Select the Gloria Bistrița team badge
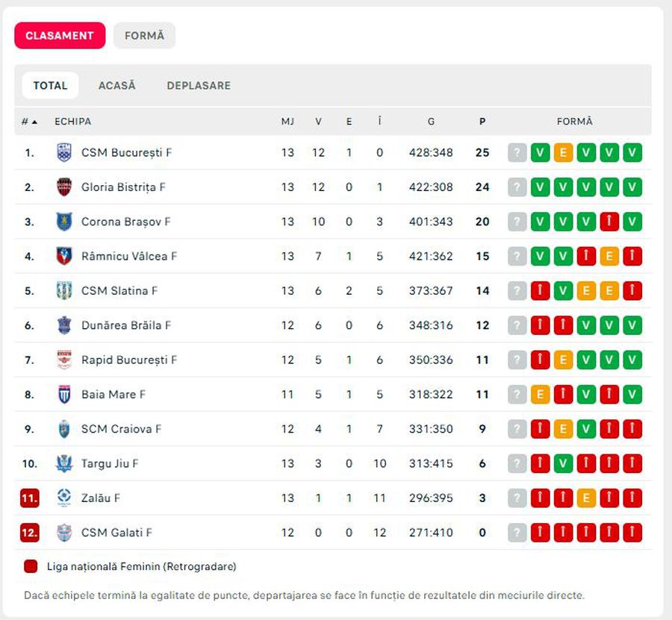672x620 pixels. 64,187
